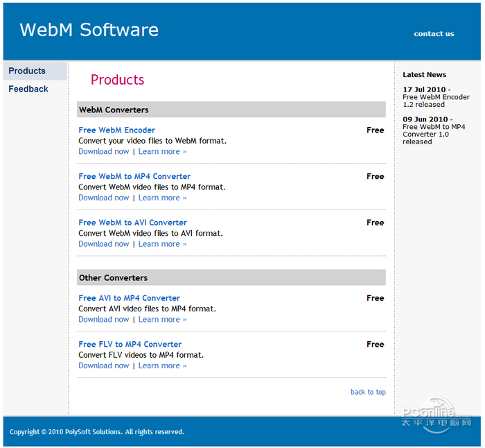The height and width of the screenshot is (448, 485).
Task: Click the back to top link
Action: (x=368, y=393)
